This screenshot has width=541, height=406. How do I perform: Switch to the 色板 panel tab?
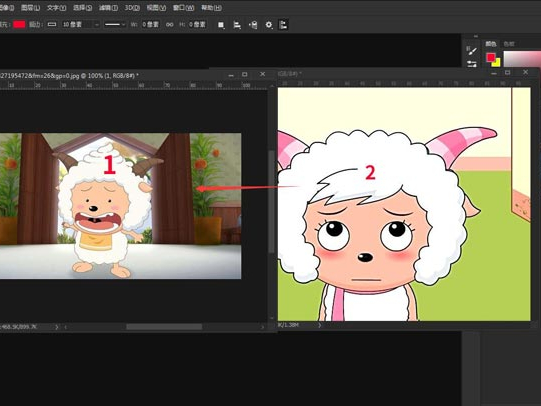[509, 44]
